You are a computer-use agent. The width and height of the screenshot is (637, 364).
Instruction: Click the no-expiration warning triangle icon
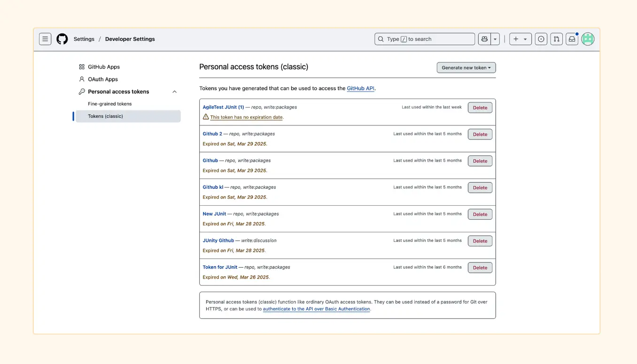pos(206,116)
